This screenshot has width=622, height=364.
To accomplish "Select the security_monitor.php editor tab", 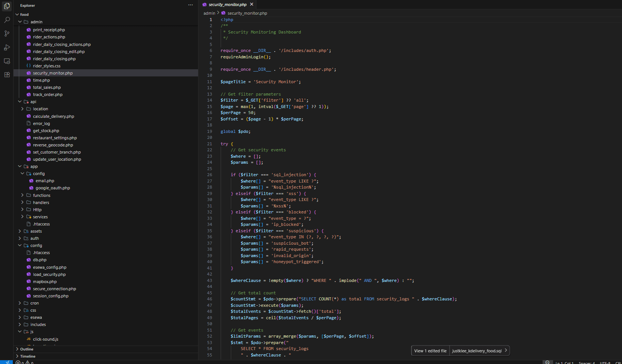I will [227, 5].
